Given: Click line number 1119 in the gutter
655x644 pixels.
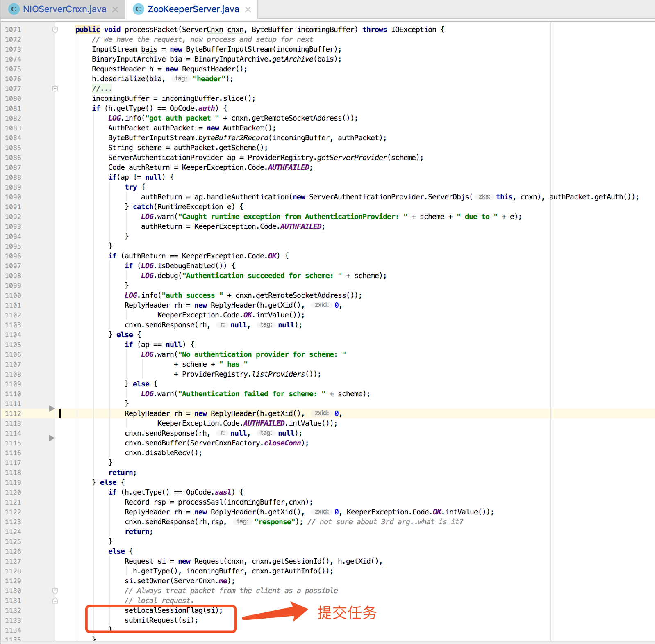Looking at the screenshot, I should pos(13,482).
